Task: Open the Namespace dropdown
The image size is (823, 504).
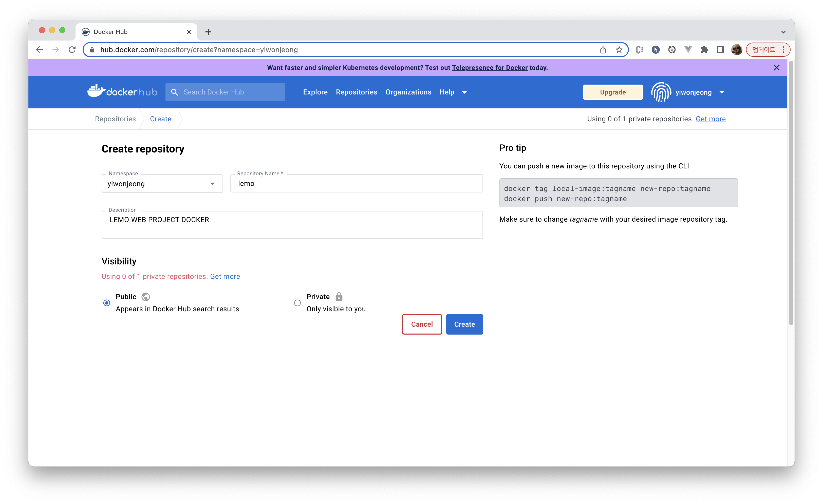Action: (162, 184)
